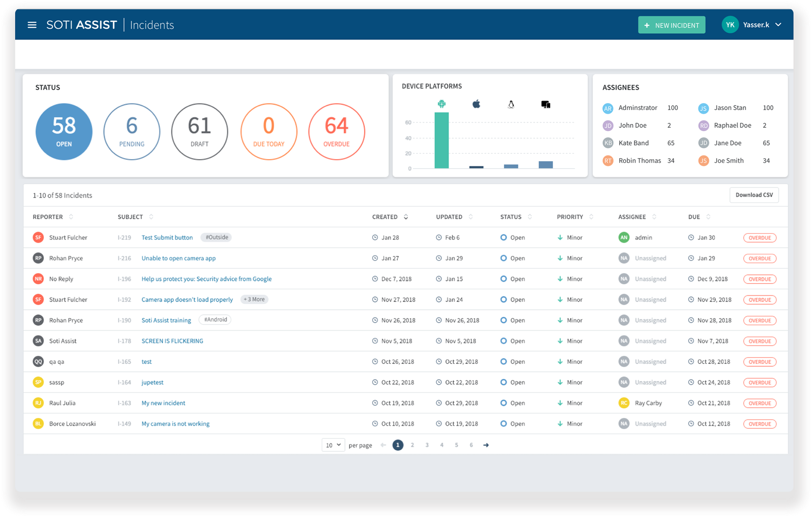Viewport: 812px width, 517px height.
Task: Click the SP avatar for sassp
Action: (x=38, y=382)
